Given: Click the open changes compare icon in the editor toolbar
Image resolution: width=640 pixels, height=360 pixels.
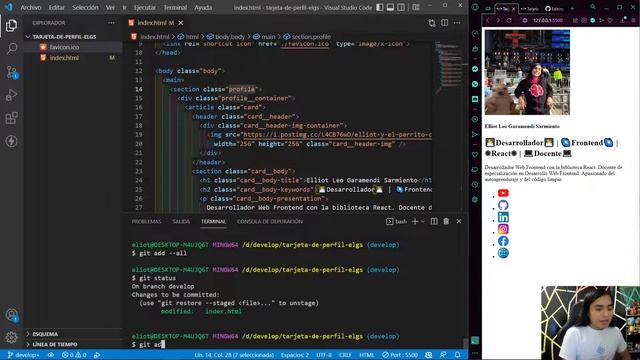Looking at the screenshot, I should pos(432,23).
